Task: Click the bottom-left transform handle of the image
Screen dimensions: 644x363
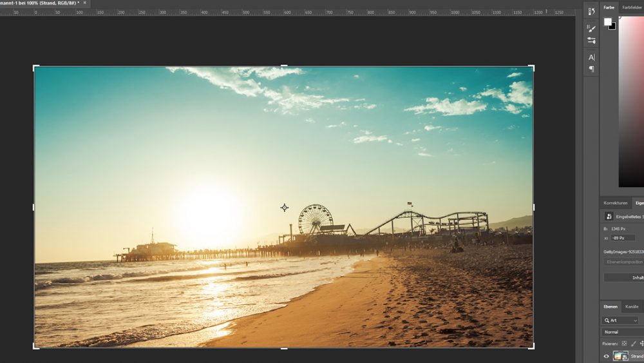Action: point(34,348)
